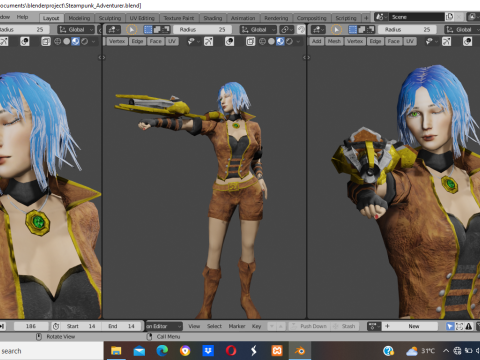
Task: Open Edge menu in middle viewport
Action: (137, 41)
